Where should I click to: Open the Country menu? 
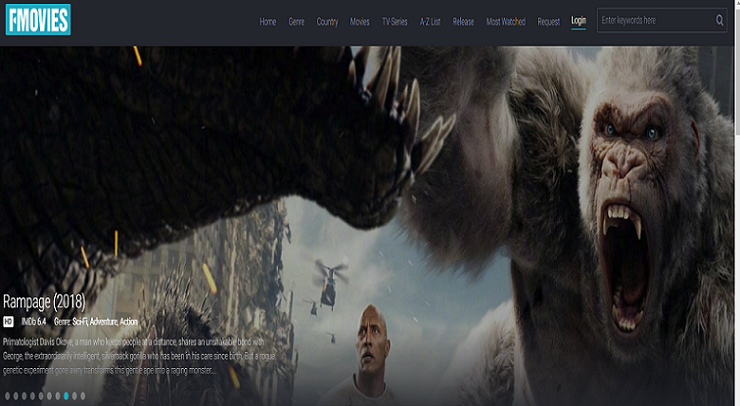(x=327, y=22)
